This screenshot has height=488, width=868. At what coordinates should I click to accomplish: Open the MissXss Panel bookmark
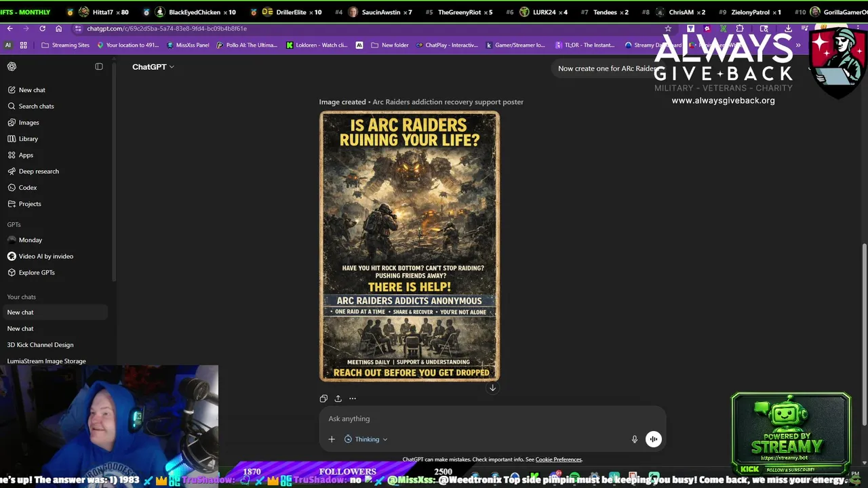click(188, 45)
